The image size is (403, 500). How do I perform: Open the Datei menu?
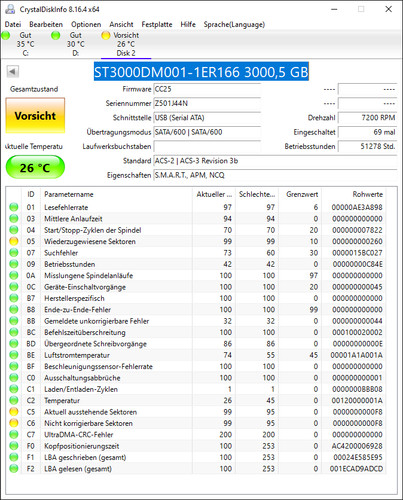[x=13, y=24]
